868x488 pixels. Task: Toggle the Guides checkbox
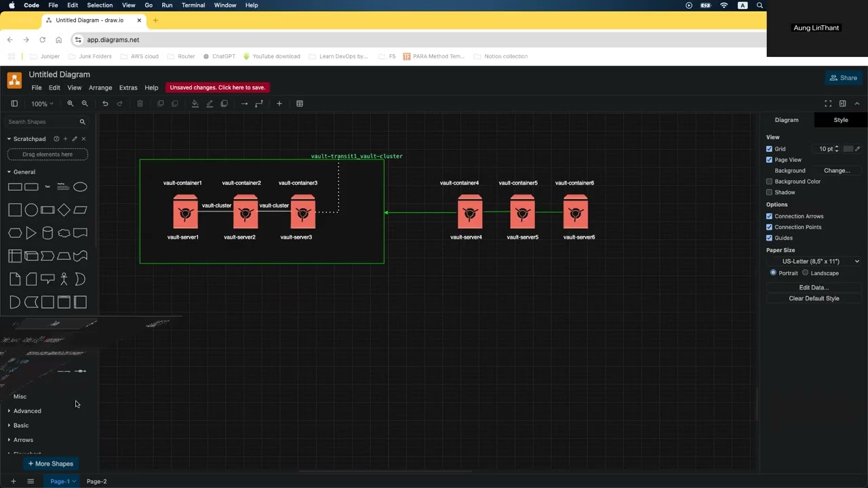click(769, 238)
